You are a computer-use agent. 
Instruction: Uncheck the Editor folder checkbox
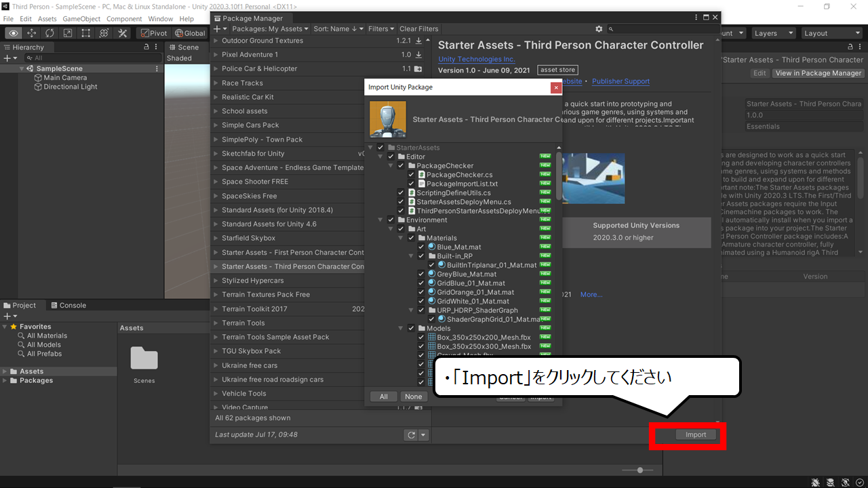[x=391, y=157]
